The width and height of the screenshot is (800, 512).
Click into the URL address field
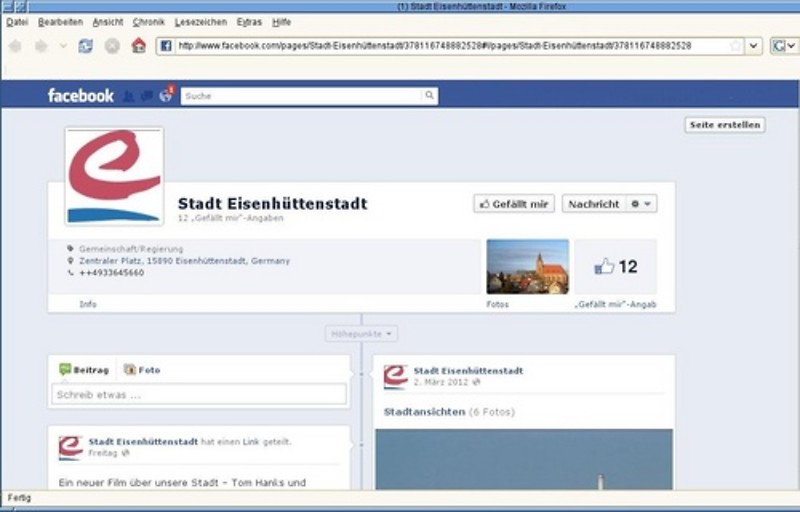pyautogui.click(x=452, y=46)
